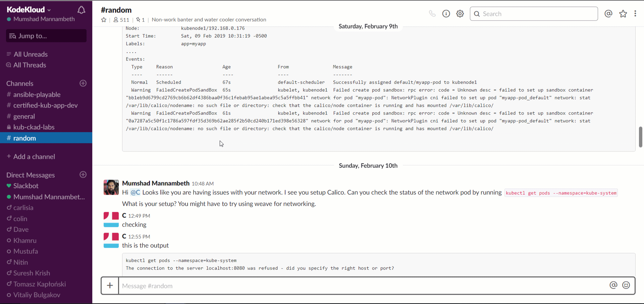Open the more options kebab menu
Screen dimensions: 644x304
(635, 14)
